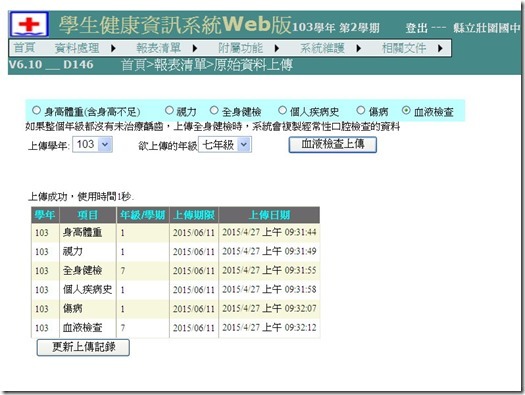Click upload time 09:31:55 cell
Viewport: 525px width, 395px height.
(x=269, y=270)
